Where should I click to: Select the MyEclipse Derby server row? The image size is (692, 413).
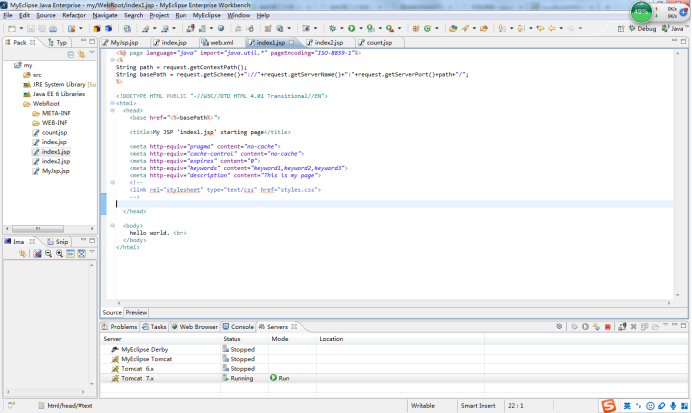coord(394,349)
